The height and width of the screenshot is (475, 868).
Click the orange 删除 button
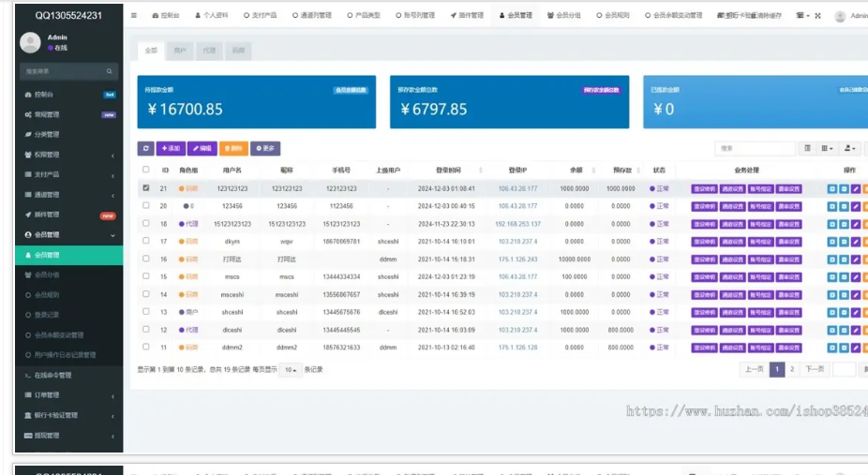234,148
